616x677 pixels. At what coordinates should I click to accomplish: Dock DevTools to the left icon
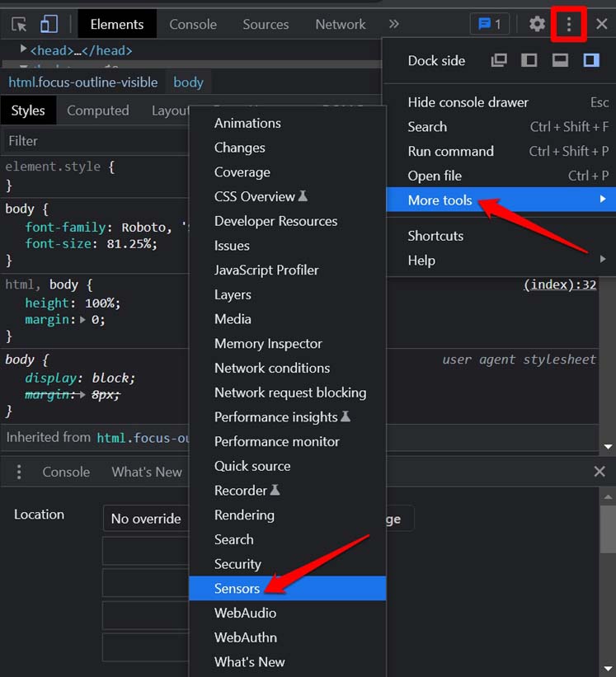point(529,60)
